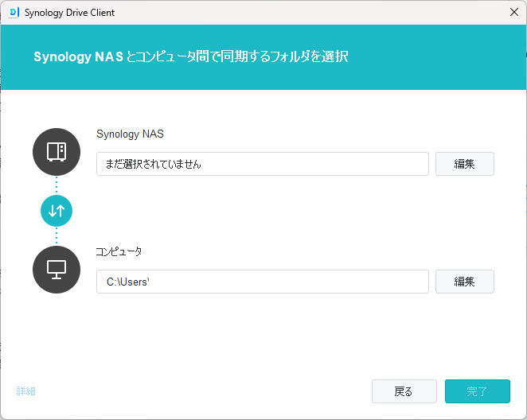Click the 完了 finish button
527x420 pixels.
click(x=478, y=391)
